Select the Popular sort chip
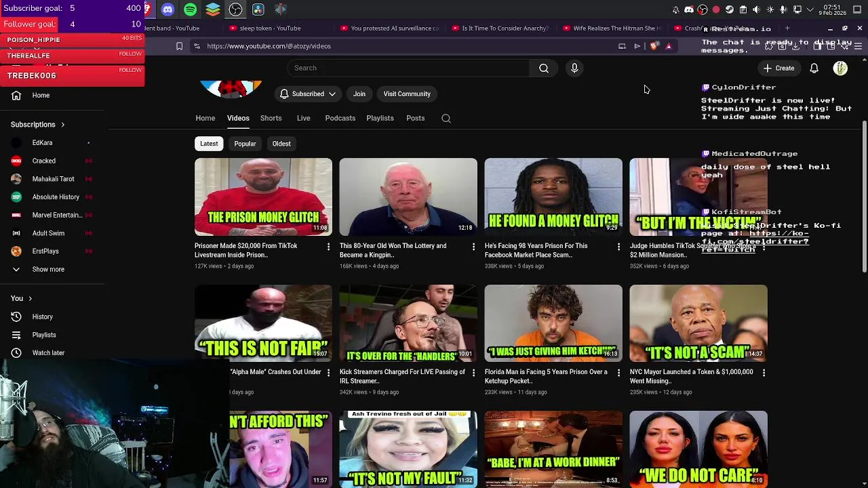The width and height of the screenshot is (868, 488). click(245, 144)
